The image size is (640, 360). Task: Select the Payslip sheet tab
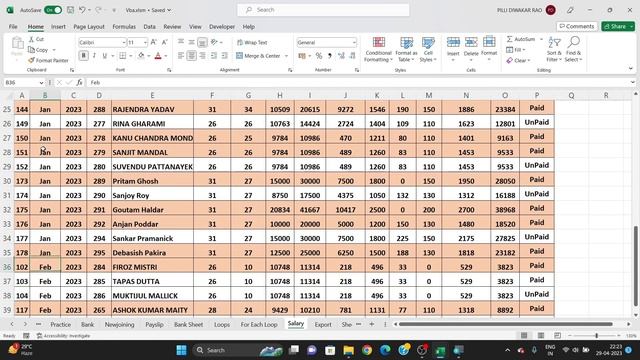click(x=154, y=324)
